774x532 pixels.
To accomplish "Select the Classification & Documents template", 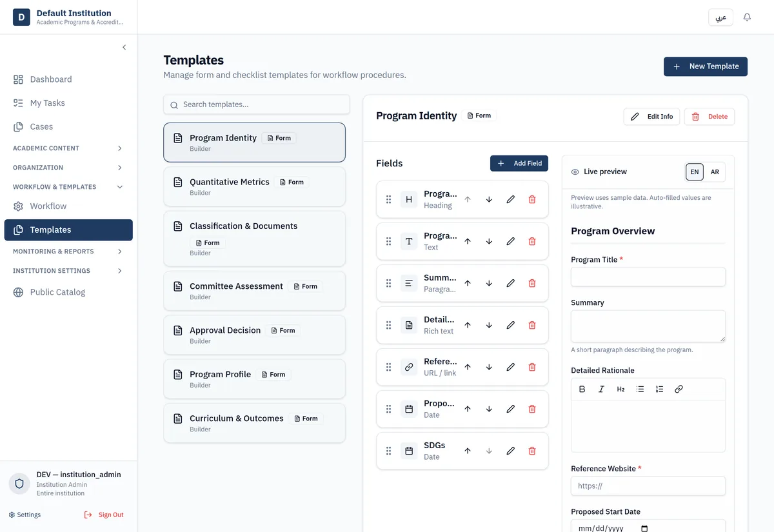I will 255,239.
